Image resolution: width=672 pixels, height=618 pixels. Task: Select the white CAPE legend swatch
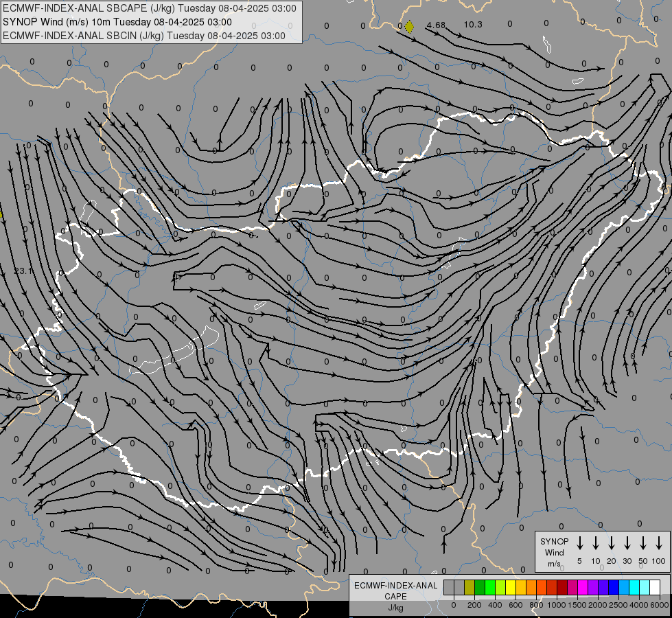click(656, 587)
